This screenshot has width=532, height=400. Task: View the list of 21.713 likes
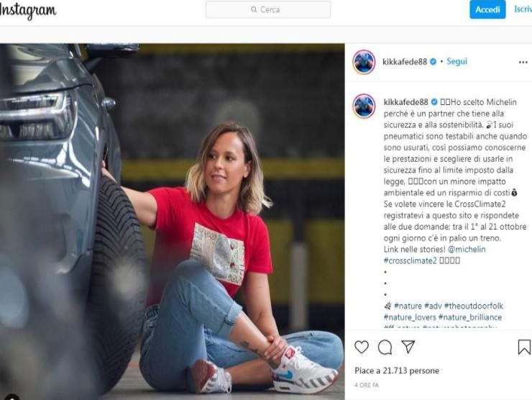click(397, 371)
